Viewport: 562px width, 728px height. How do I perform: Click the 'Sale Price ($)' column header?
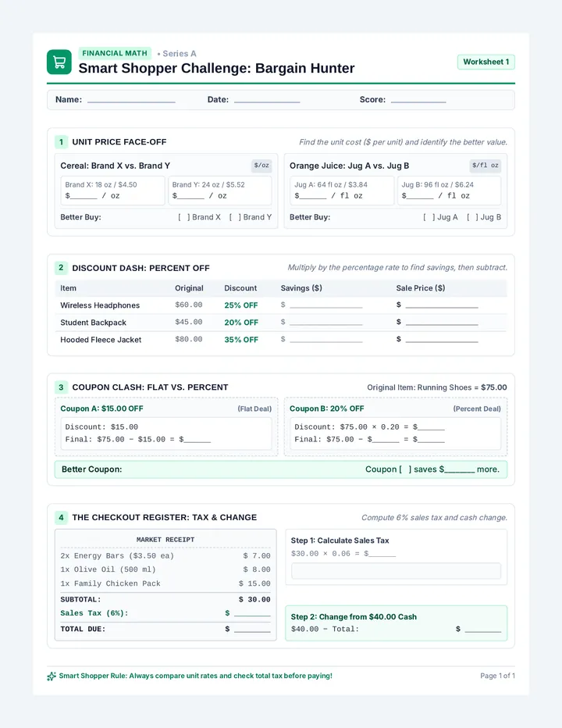421,288
